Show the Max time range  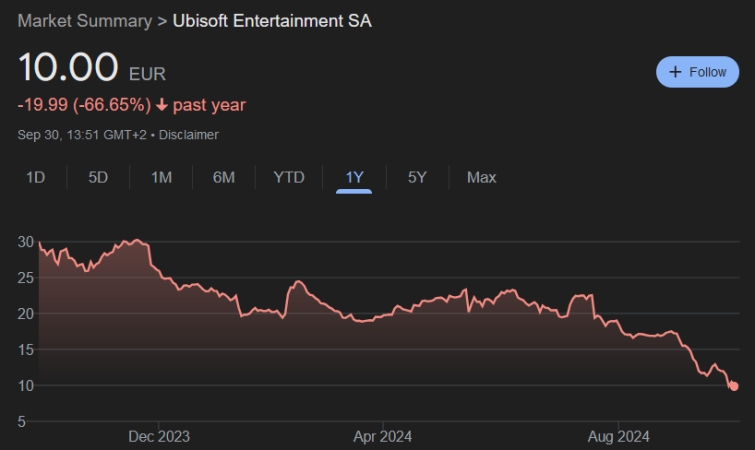click(481, 178)
